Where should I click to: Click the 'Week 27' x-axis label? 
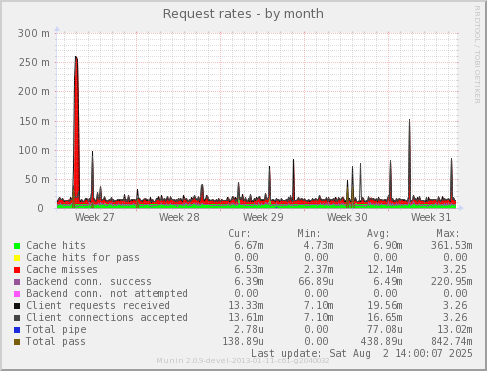point(95,218)
